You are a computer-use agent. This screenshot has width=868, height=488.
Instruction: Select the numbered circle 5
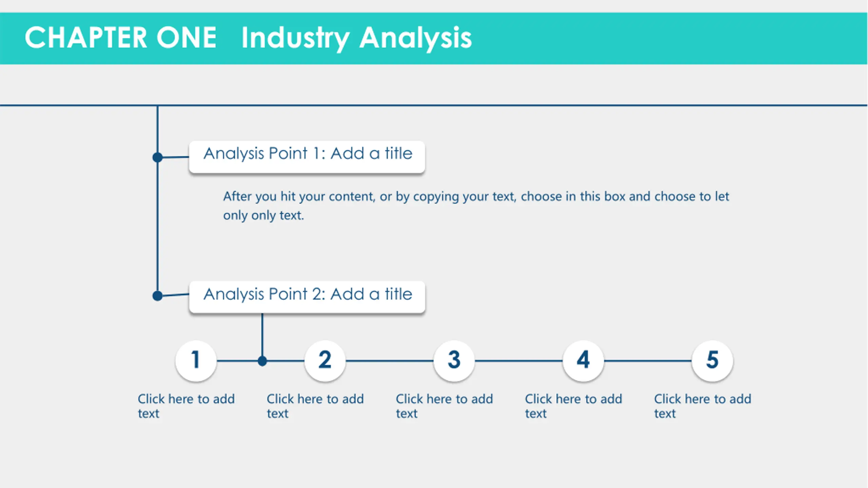712,360
